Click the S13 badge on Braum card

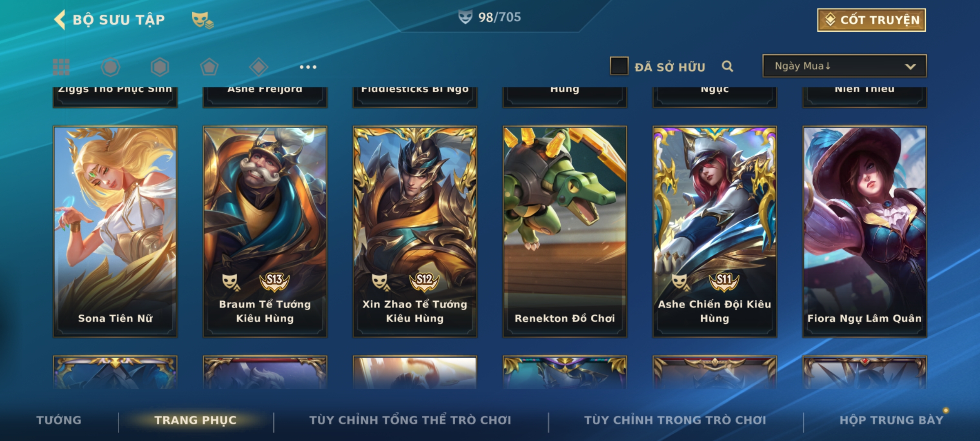pyautogui.click(x=274, y=281)
